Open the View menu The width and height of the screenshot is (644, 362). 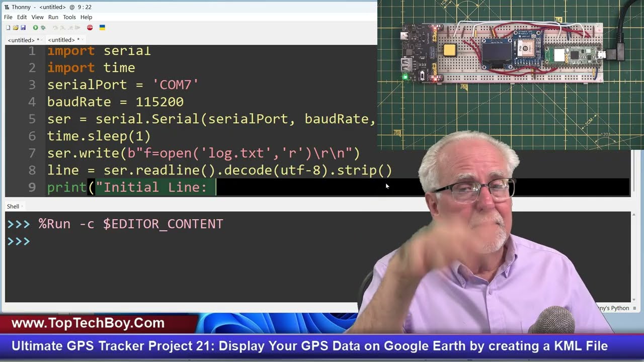37,17
